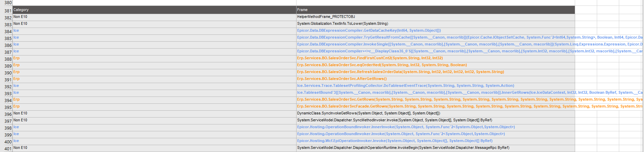Select the SyncMethodInvoker.Invoke frame cell

tap(435, 120)
